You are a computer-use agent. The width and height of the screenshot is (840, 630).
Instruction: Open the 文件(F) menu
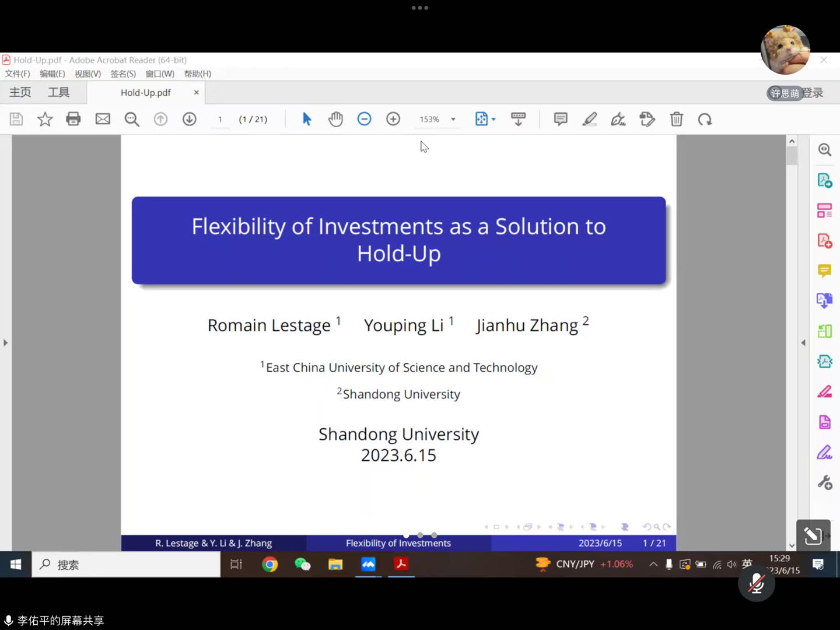click(x=17, y=73)
